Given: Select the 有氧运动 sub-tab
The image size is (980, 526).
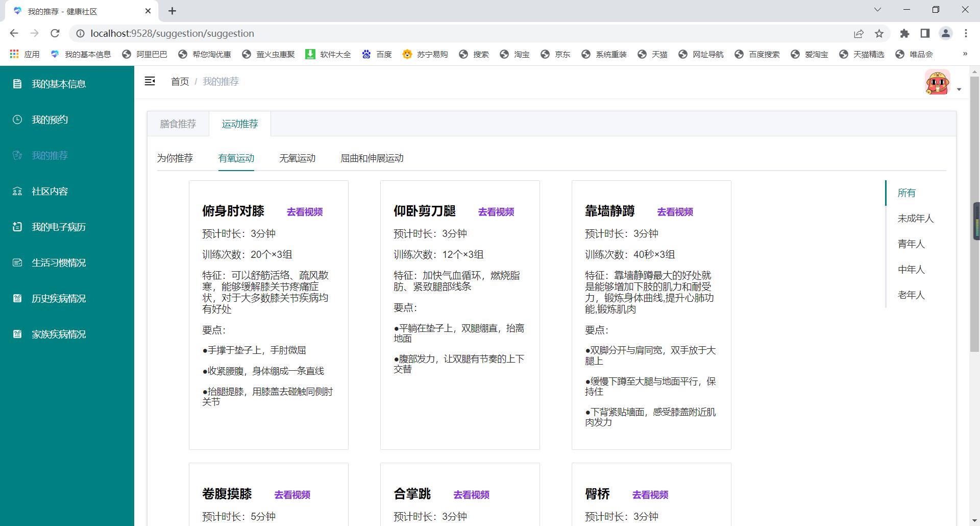Looking at the screenshot, I should click(236, 158).
